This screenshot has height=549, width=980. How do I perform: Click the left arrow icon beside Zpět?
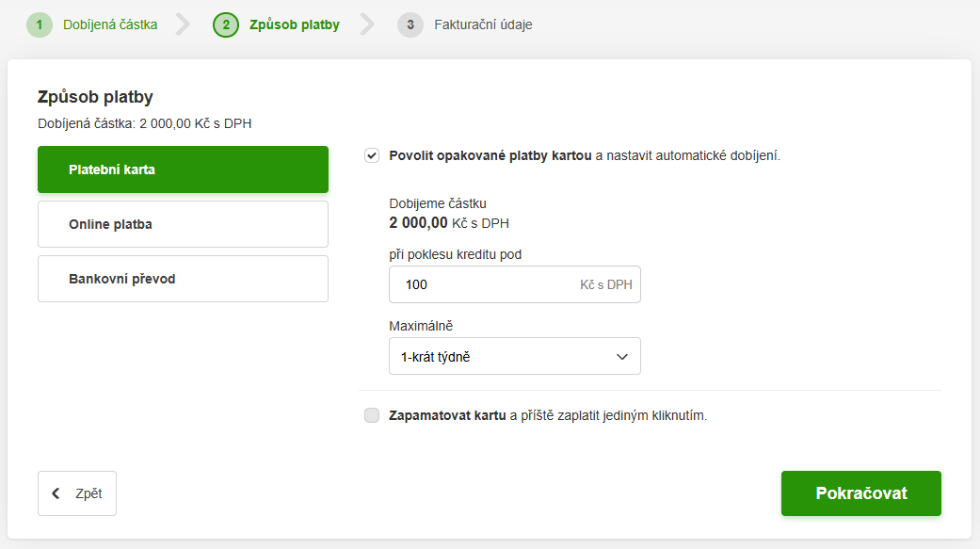56,493
